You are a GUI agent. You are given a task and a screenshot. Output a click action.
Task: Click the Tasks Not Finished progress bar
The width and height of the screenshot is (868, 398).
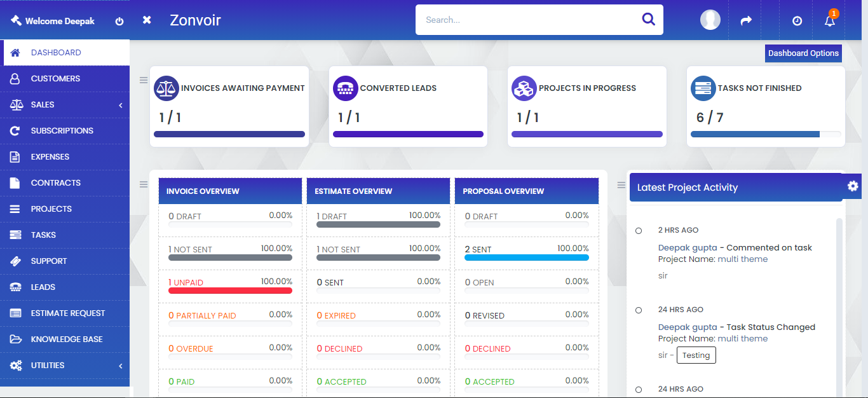pyautogui.click(x=765, y=134)
